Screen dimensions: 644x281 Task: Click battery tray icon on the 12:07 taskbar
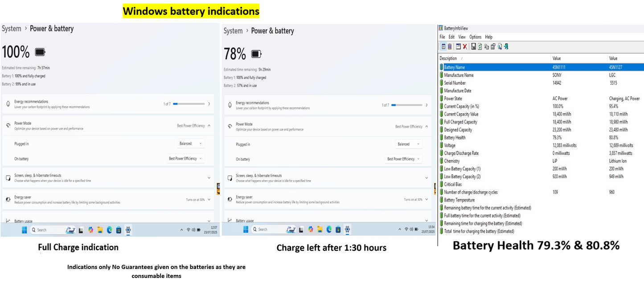point(198,230)
